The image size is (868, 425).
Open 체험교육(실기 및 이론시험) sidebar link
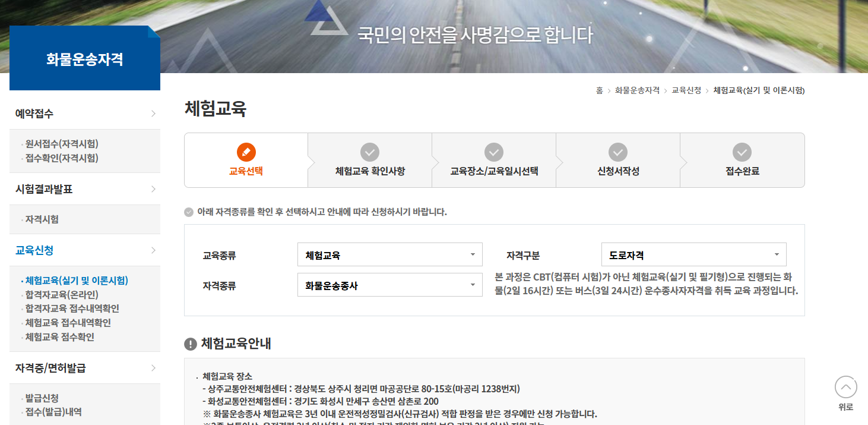(76, 281)
